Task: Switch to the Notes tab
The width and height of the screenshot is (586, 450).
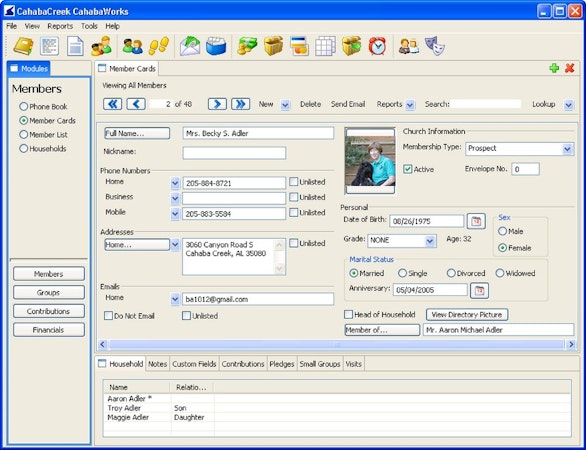Action: 157,364
